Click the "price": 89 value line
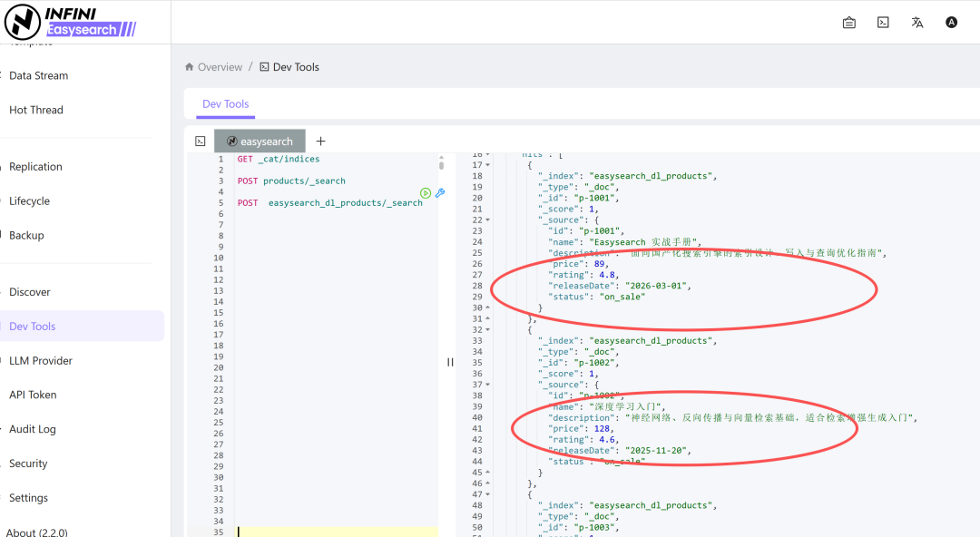This screenshot has width=980, height=537. [578, 264]
